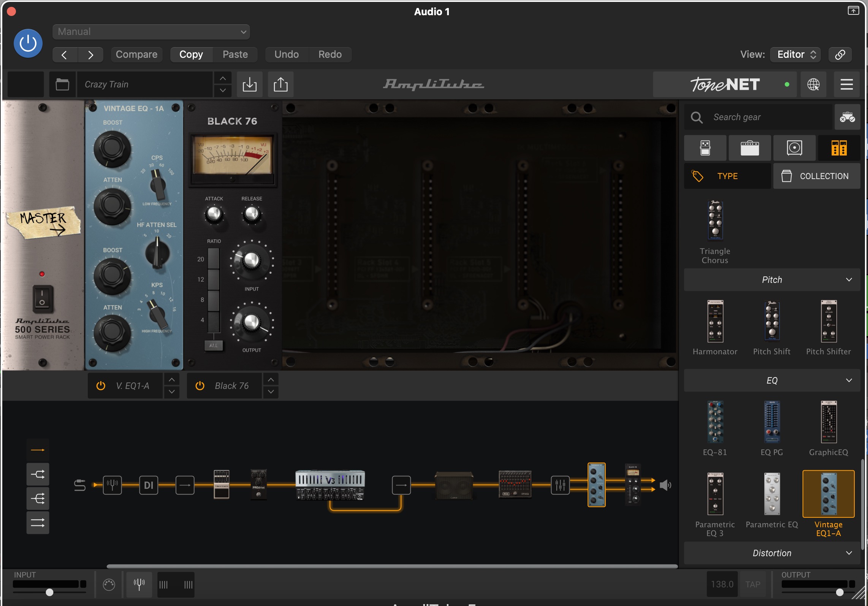
Task: Step to next preset with down arrow
Action: [223, 90]
